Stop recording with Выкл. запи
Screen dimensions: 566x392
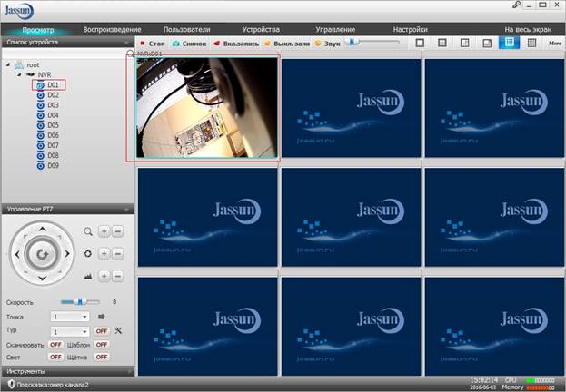(287, 44)
